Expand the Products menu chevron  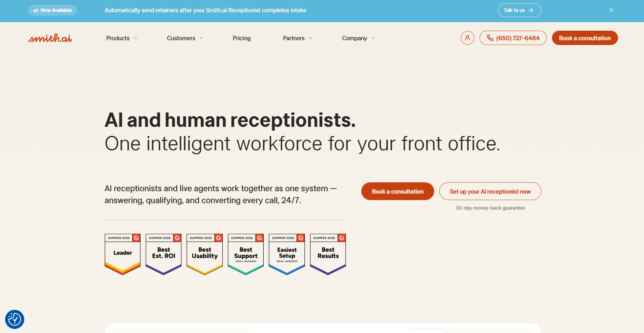[x=135, y=38]
